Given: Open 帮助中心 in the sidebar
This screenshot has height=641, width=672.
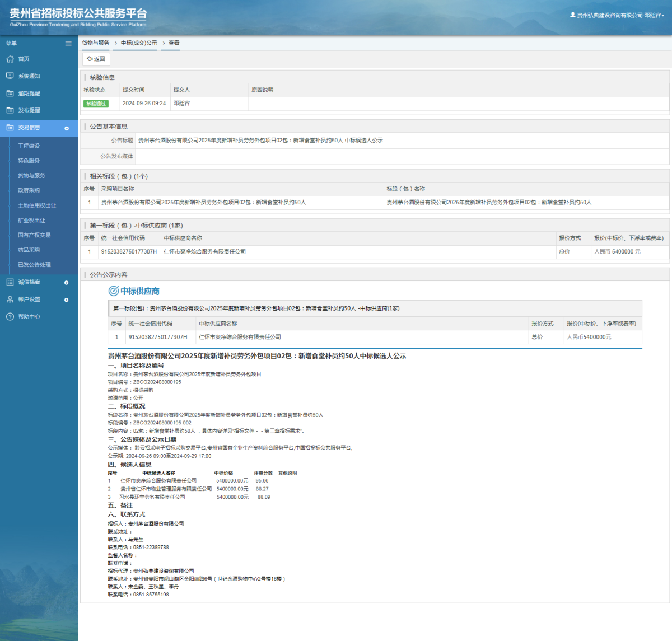Looking at the screenshot, I should (x=29, y=317).
